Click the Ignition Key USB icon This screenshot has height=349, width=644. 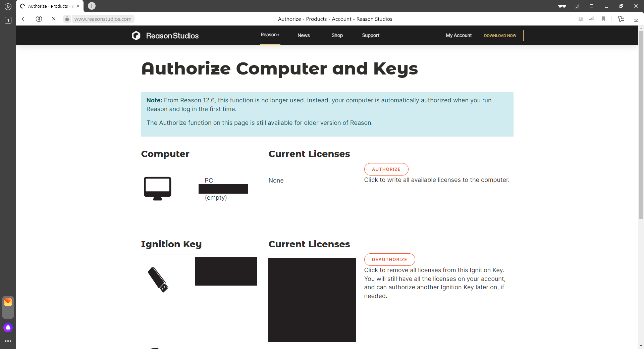(x=158, y=280)
